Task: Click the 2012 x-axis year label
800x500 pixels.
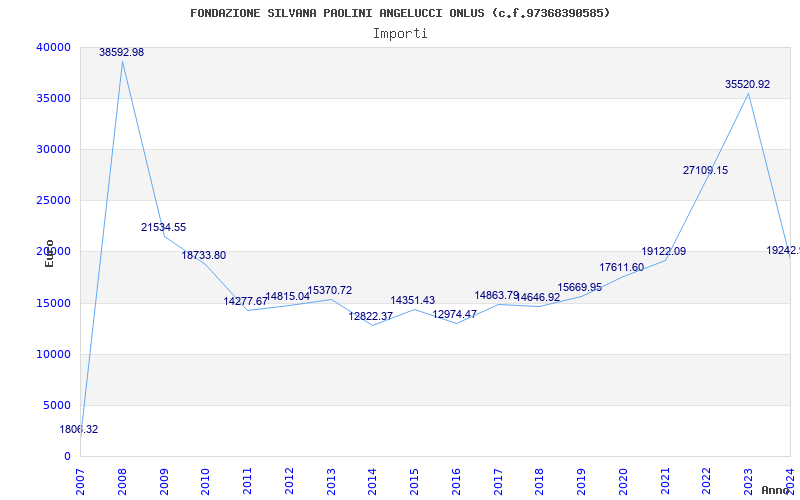Action: pyautogui.click(x=289, y=482)
